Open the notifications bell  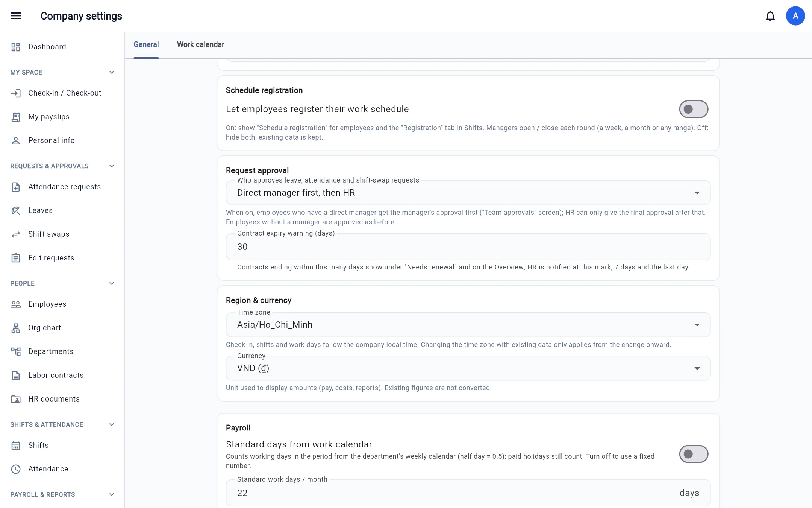pos(770,16)
